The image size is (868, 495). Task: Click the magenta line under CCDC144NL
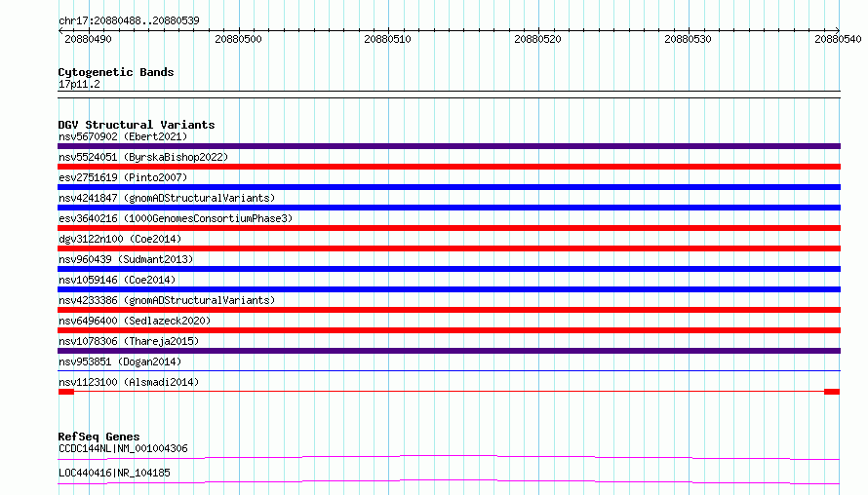449,457
